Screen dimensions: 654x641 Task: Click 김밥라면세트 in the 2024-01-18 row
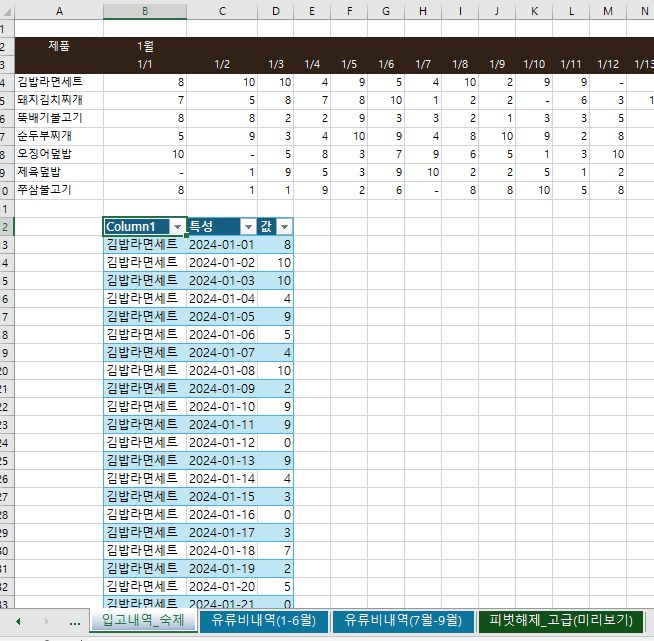(x=145, y=551)
